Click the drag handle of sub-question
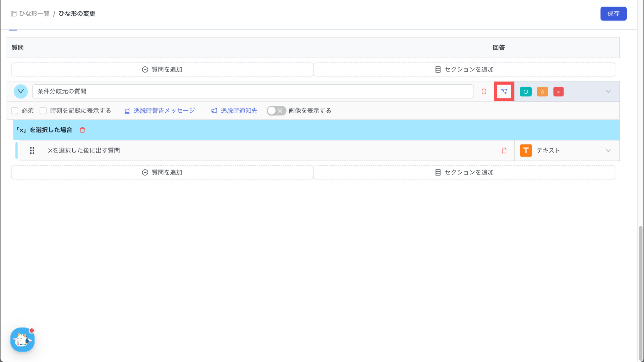This screenshot has height=362, width=644. [x=32, y=151]
